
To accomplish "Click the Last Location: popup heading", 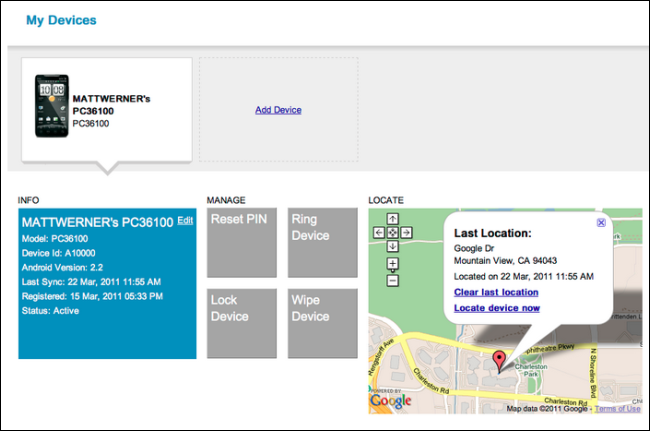I will 492,233.
